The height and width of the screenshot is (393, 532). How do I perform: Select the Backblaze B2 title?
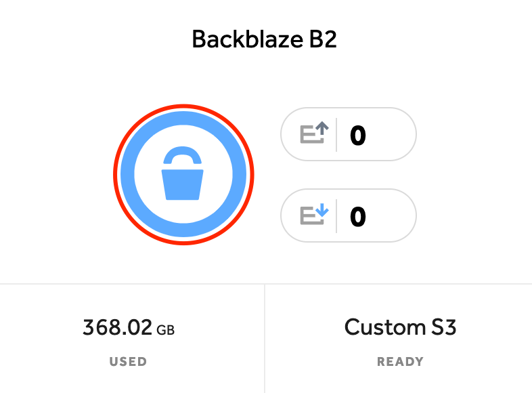[264, 39]
